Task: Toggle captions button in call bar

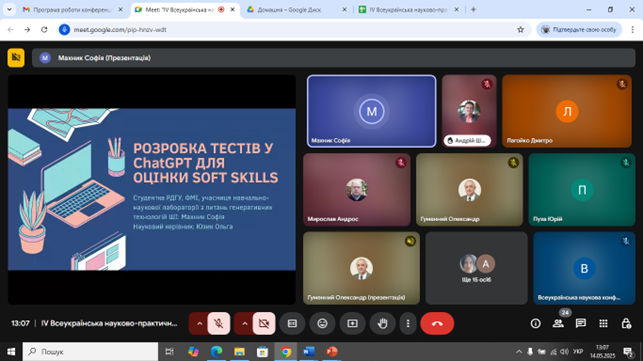Action: [292, 323]
